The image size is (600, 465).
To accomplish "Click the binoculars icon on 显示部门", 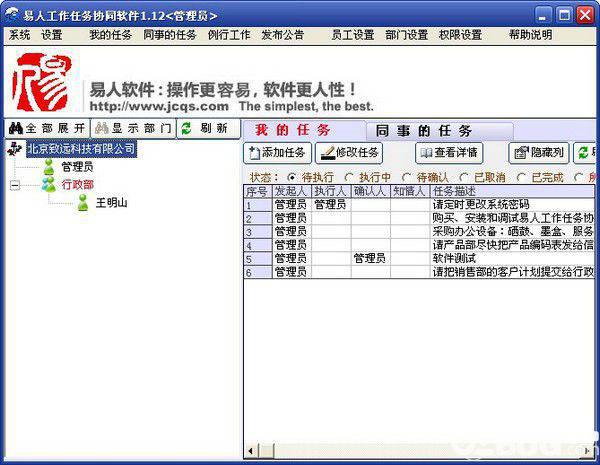I will tap(102, 128).
